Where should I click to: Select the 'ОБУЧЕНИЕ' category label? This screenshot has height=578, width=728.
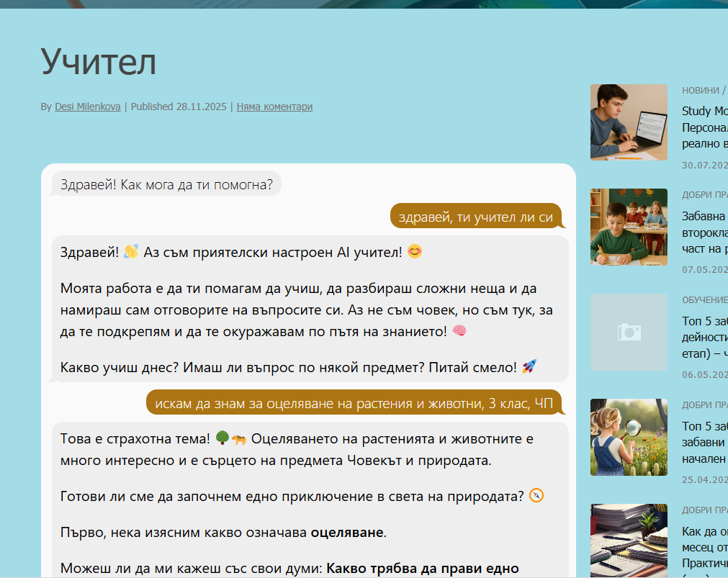click(705, 299)
